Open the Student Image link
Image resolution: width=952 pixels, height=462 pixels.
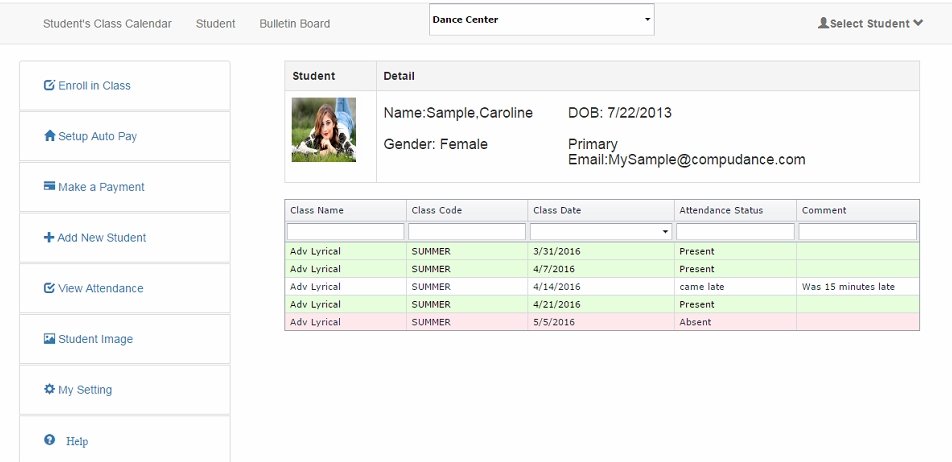tap(95, 339)
